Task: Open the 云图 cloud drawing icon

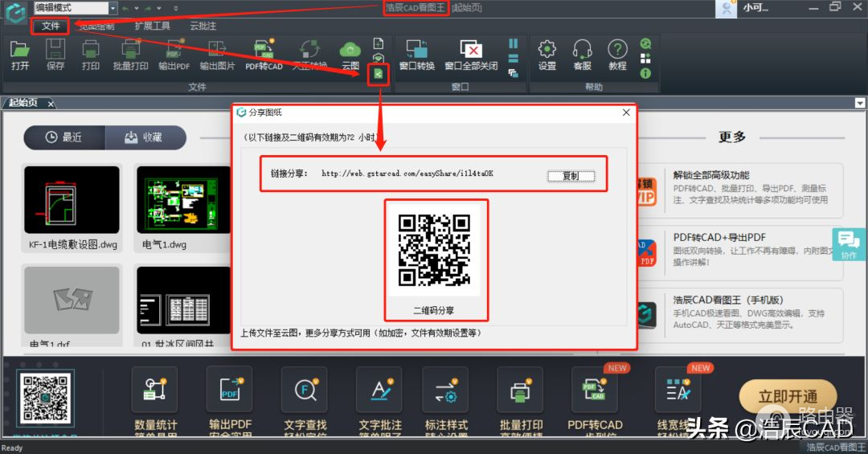Action: click(350, 50)
